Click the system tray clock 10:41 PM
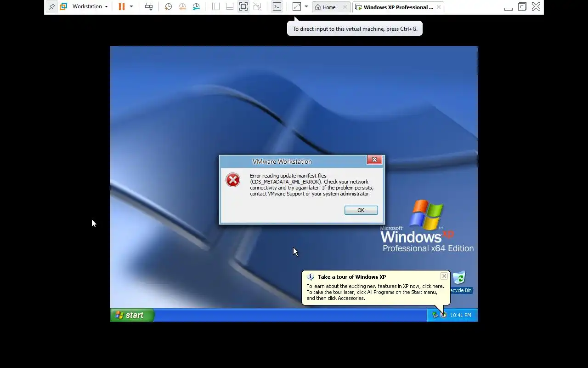588x368 pixels. pos(461,315)
